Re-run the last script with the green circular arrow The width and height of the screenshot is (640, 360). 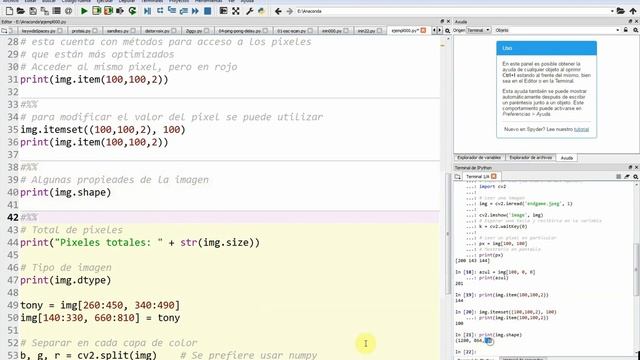coord(132,11)
